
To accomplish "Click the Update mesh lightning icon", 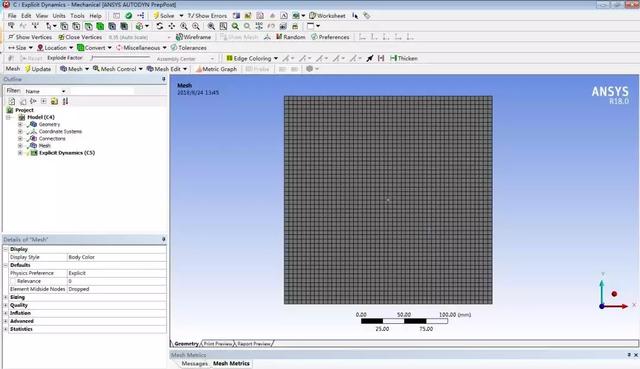I will click(x=27, y=69).
